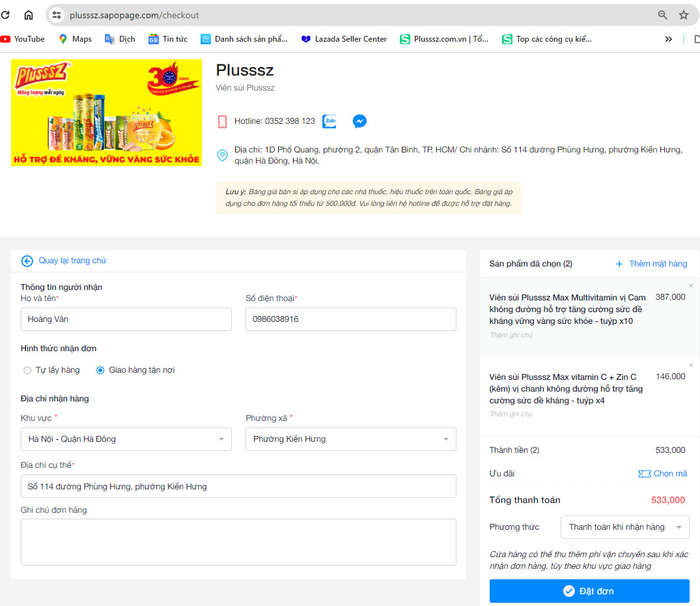The width and height of the screenshot is (700, 606).
Task: Add a note under the Multivitamin vị Cam product
Action: (511, 335)
